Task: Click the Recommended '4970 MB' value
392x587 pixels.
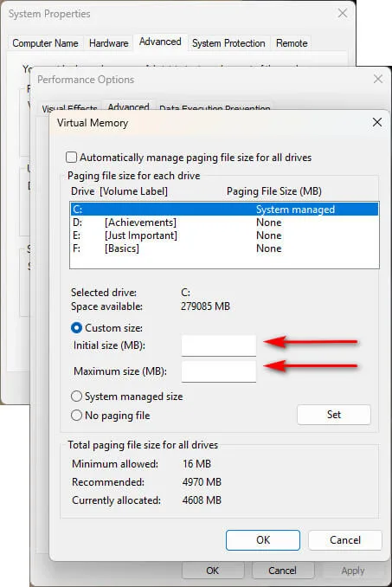Action: [202, 481]
